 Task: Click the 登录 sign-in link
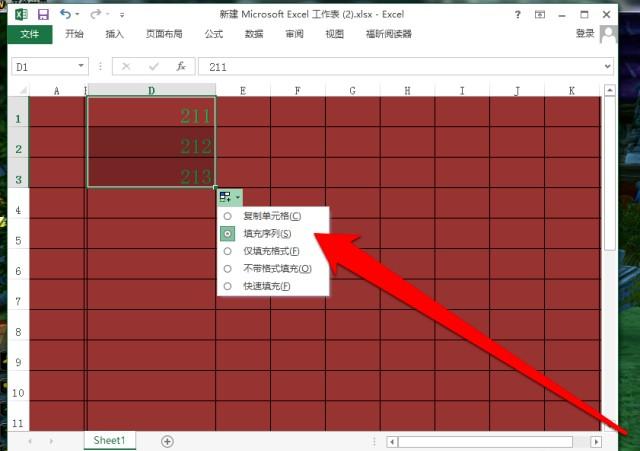585,33
